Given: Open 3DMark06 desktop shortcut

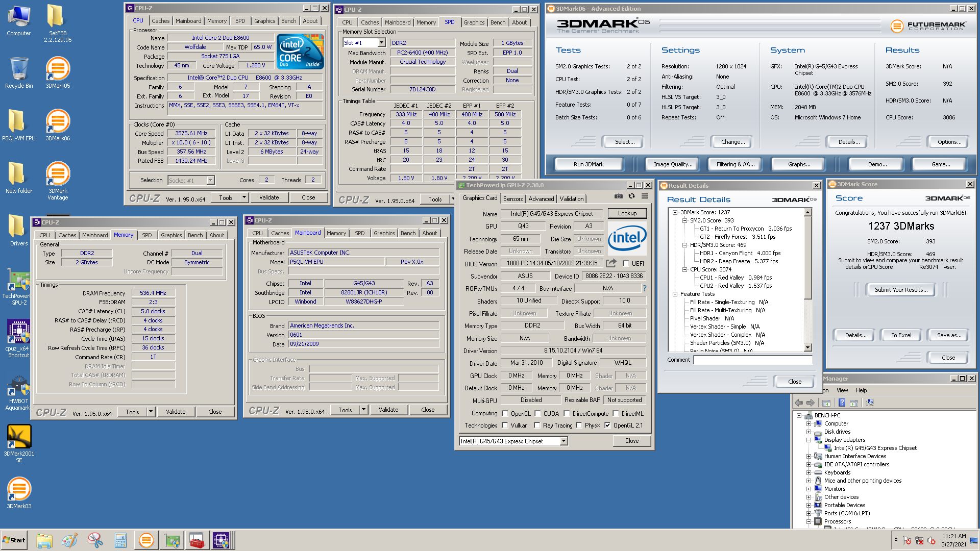Looking at the screenshot, I should click(x=58, y=125).
